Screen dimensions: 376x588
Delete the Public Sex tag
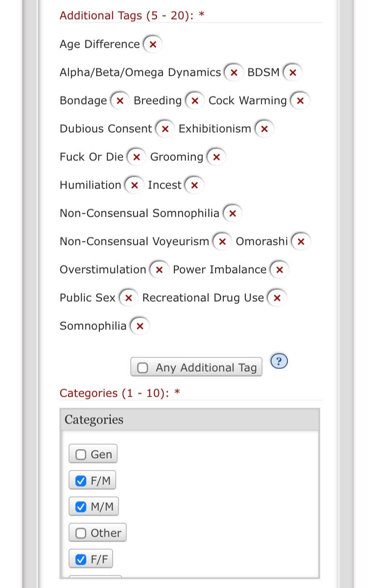pos(129,298)
